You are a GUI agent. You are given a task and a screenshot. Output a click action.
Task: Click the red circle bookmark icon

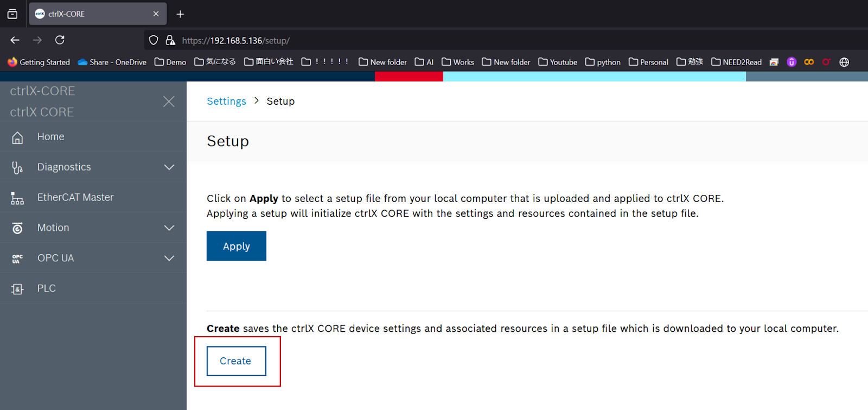point(826,62)
